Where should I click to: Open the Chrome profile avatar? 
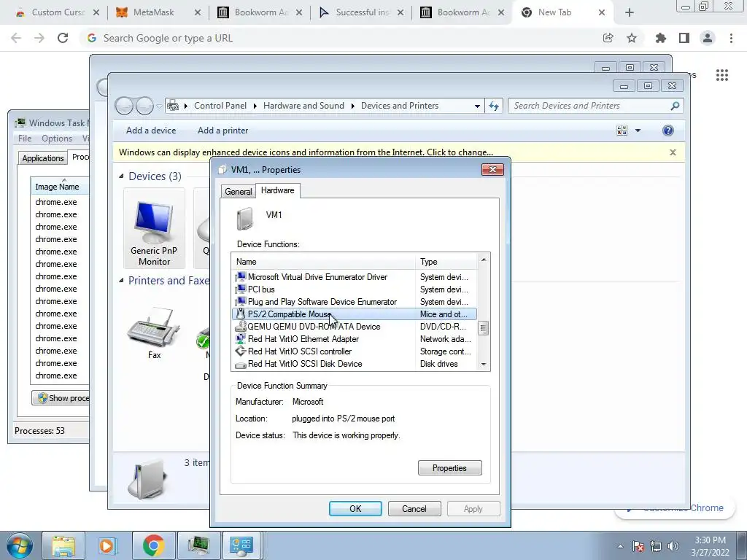708,38
